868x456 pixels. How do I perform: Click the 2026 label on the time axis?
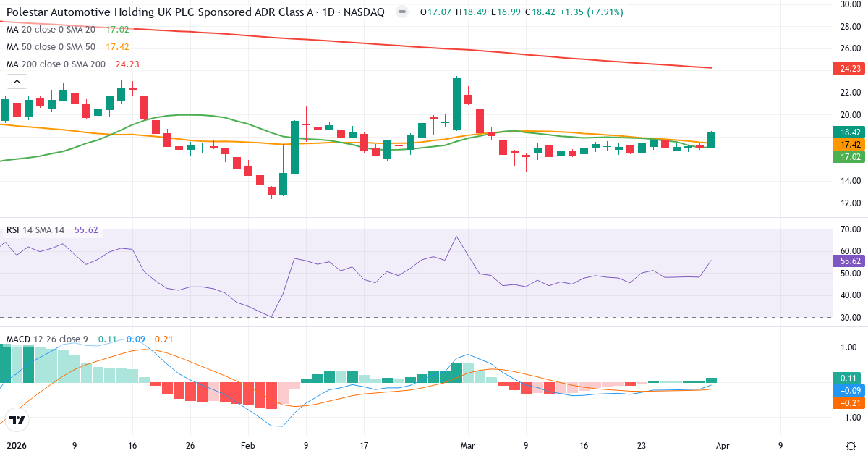pyautogui.click(x=15, y=446)
